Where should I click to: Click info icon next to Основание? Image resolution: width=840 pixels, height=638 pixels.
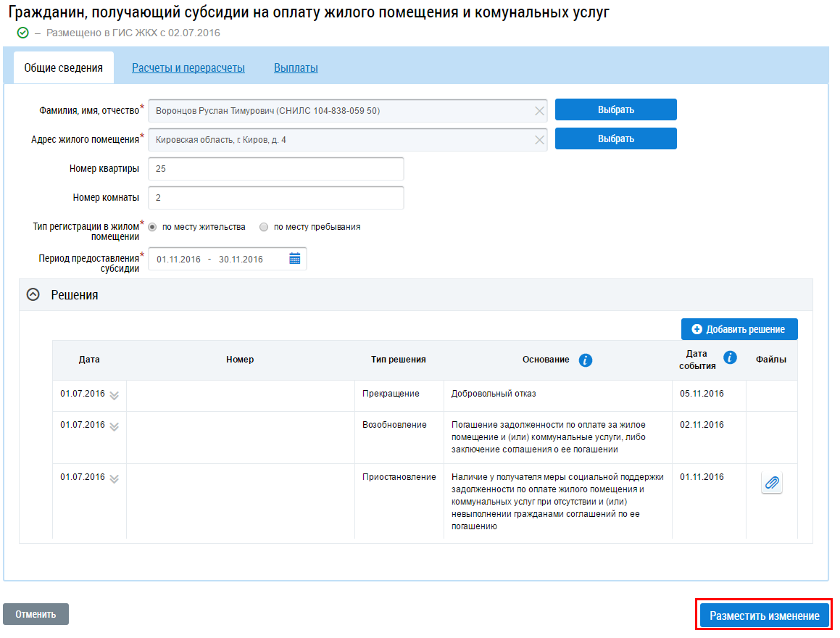(586, 360)
